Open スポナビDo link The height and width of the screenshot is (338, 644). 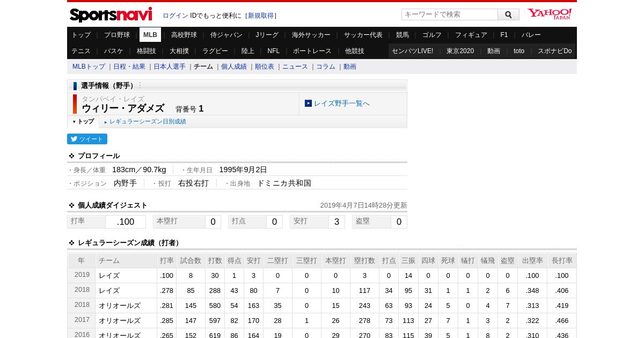point(555,51)
